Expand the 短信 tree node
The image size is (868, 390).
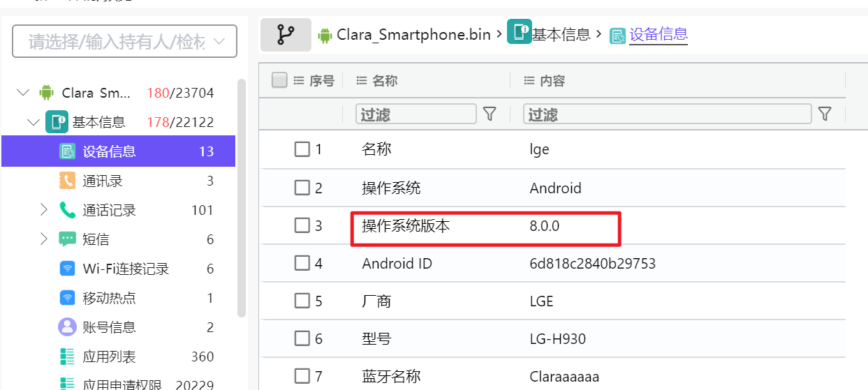[44, 239]
